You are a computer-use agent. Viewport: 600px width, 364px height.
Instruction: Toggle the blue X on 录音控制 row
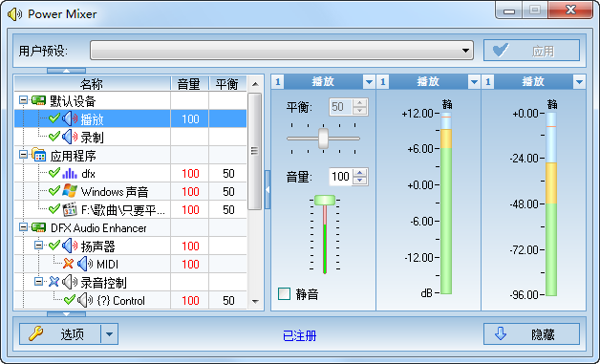(x=54, y=282)
